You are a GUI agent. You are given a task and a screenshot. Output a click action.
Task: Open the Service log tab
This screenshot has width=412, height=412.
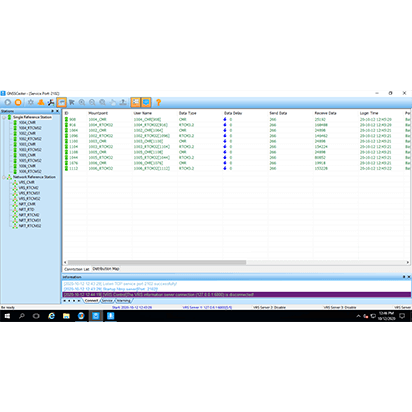pyautogui.click(x=107, y=301)
